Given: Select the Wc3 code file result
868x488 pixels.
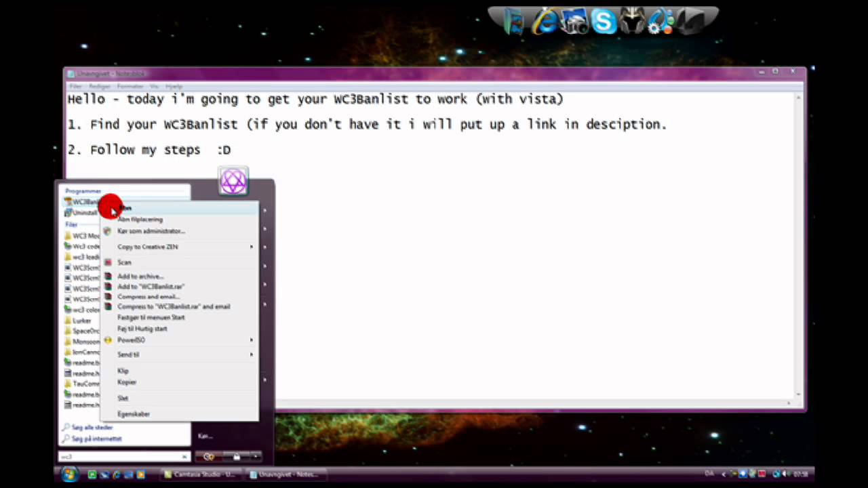Looking at the screenshot, I should pyautogui.click(x=81, y=246).
